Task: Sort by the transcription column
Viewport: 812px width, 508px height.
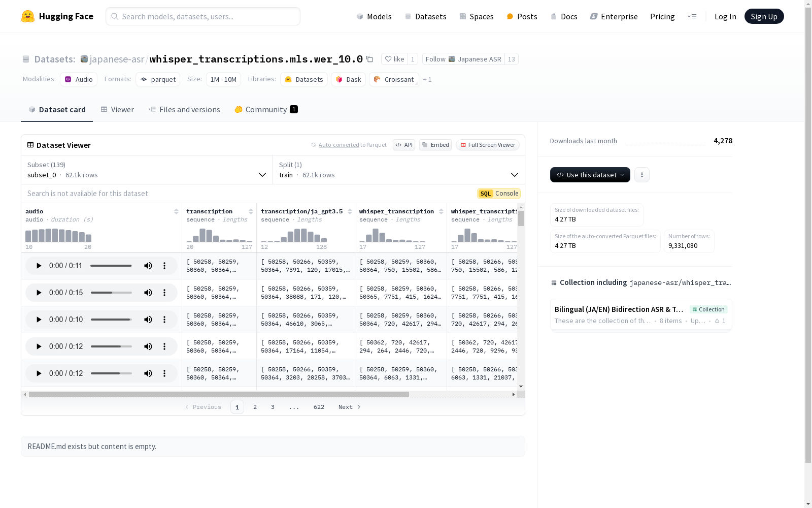Action: point(251,211)
